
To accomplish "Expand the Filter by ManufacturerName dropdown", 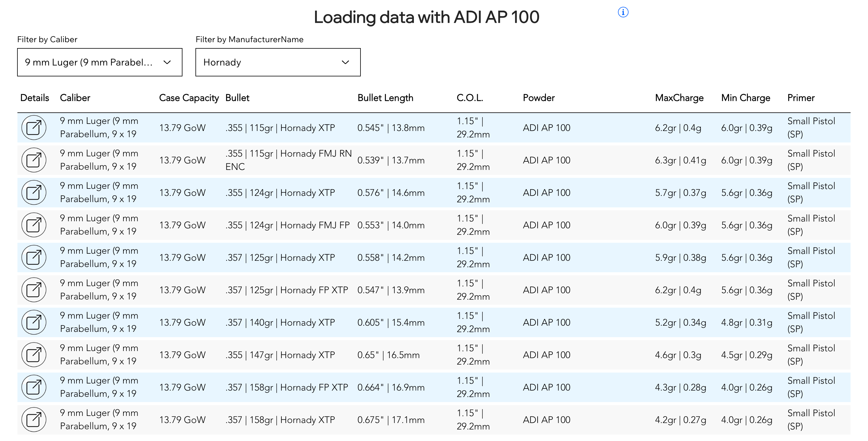I will click(278, 62).
